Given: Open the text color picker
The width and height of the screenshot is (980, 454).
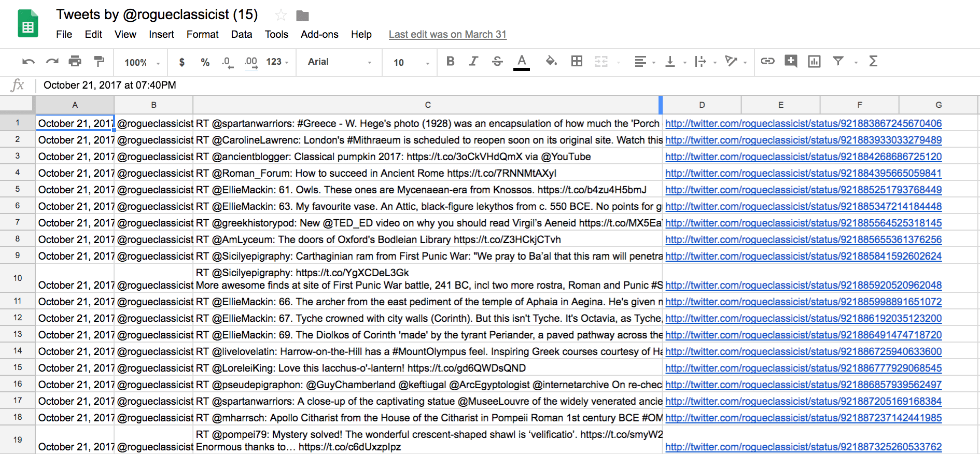Looking at the screenshot, I should (522, 62).
